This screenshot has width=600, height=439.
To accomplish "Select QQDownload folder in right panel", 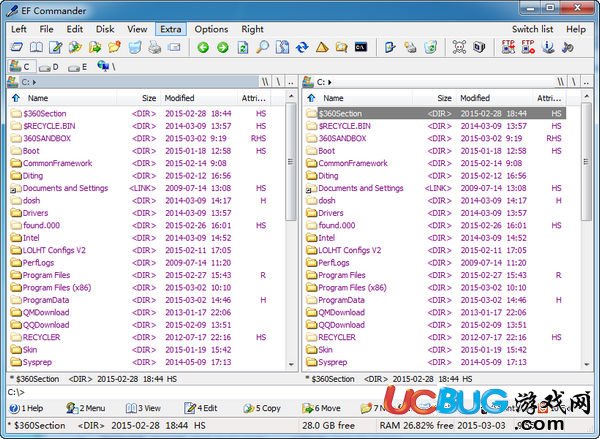I will coord(341,325).
